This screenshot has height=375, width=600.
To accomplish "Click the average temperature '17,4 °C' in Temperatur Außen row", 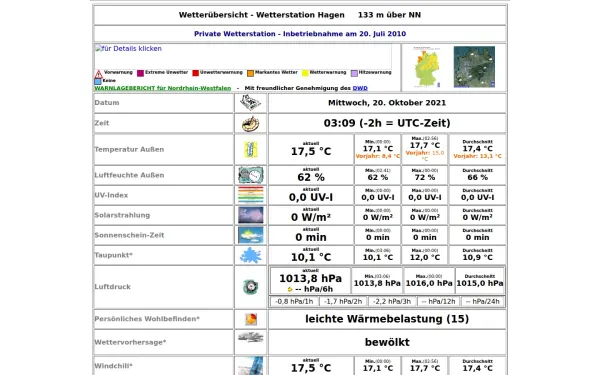I will (477, 148).
